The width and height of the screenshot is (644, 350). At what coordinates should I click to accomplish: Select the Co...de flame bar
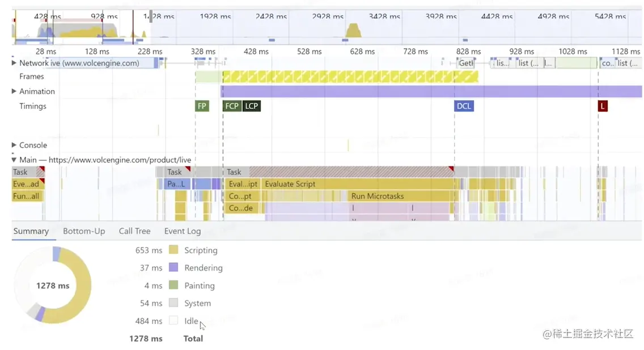[x=243, y=208]
